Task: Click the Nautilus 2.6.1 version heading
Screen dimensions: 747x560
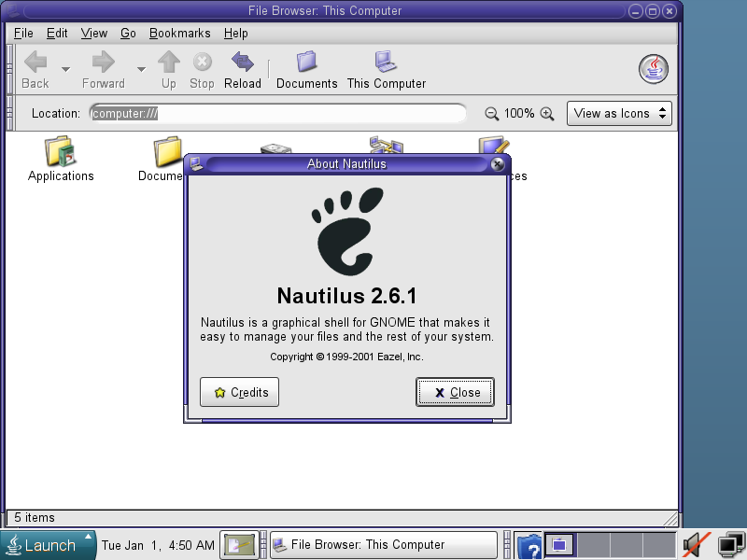Action: pyautogui.click(x=346, y=296)
